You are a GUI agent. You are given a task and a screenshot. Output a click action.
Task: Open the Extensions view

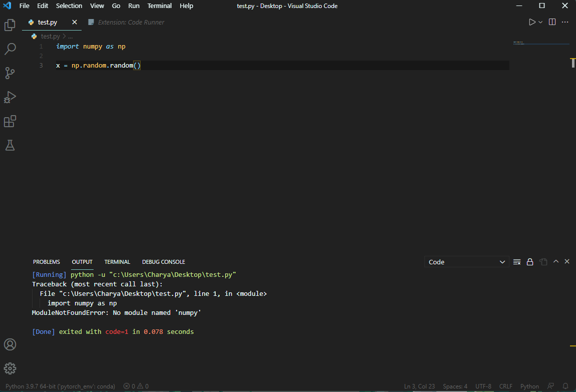(x=10, y=121)
